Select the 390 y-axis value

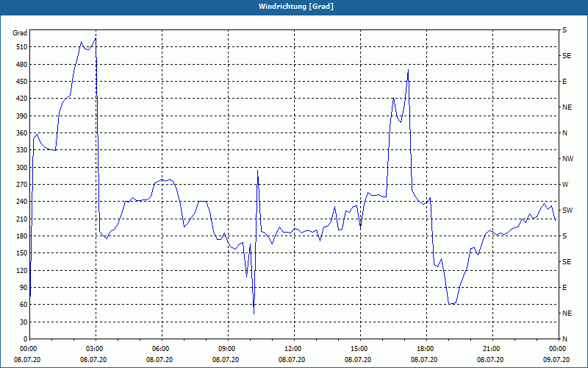(22, 116)
